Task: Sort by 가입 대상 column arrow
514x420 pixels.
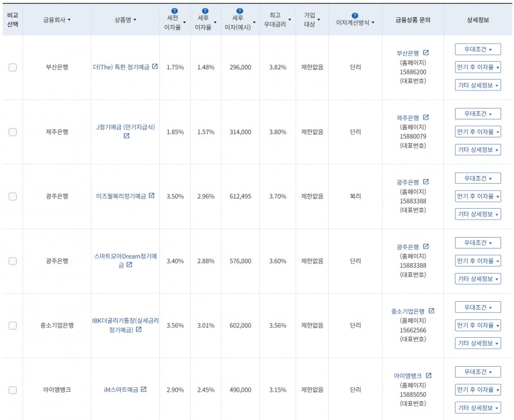Action: coord(319,20)
